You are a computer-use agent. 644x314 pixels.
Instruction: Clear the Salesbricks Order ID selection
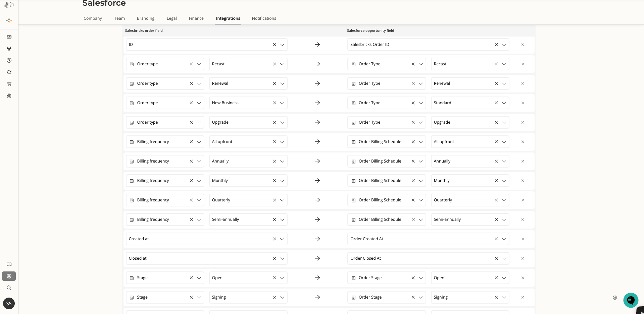496,45
